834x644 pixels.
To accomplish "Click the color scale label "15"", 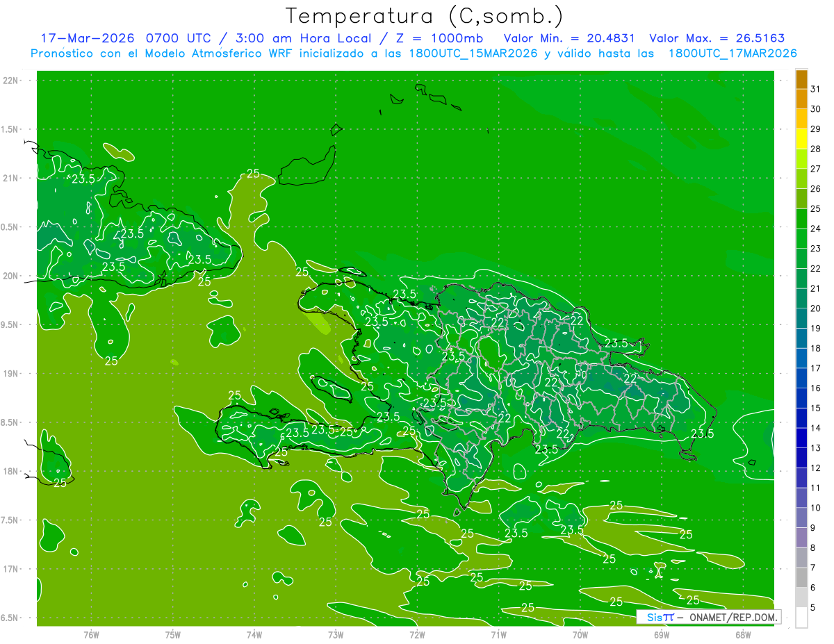I will (x=816, y=408).
